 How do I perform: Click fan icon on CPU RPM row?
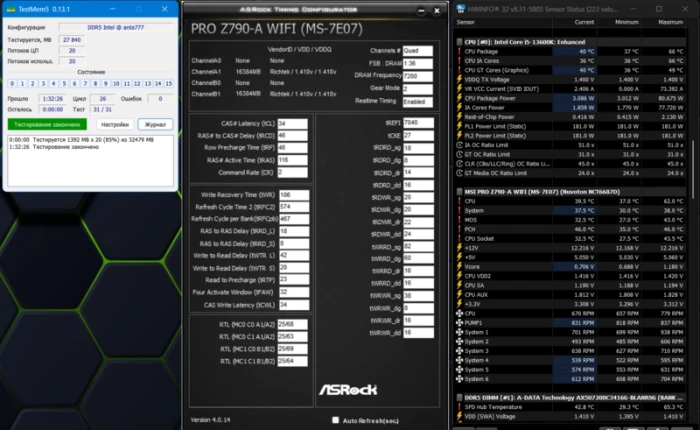pos(459,313)
